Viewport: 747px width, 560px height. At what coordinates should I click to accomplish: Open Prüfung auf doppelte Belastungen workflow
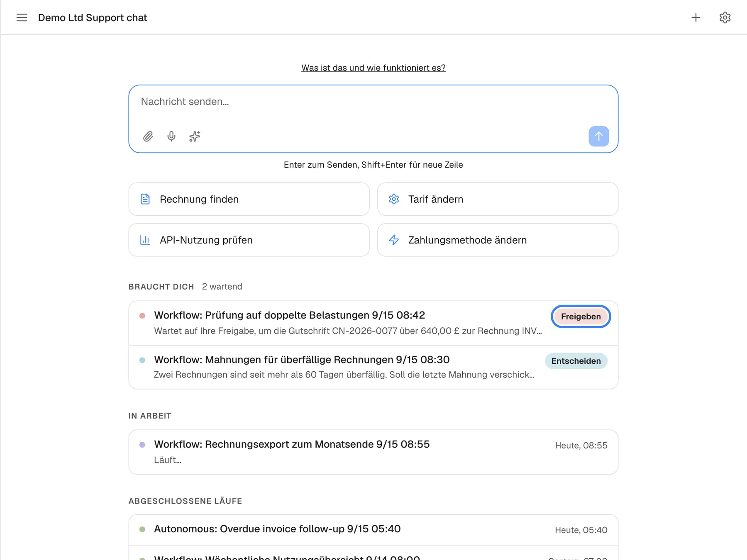[373, 323]
